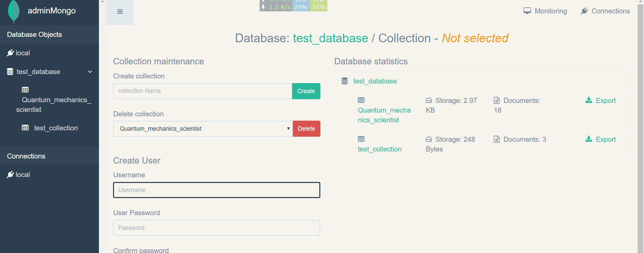Screen dimensions: 644x253
Task: Click table icon above Quantum_mechanics_scientist in statistics
Action: click(361, 100)
